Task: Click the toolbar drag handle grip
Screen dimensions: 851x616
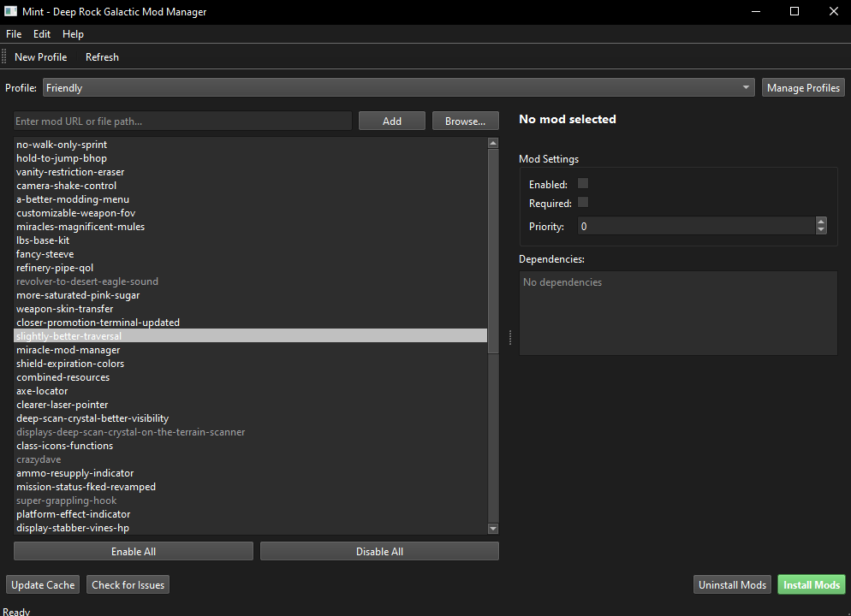Action: (3, 56)
